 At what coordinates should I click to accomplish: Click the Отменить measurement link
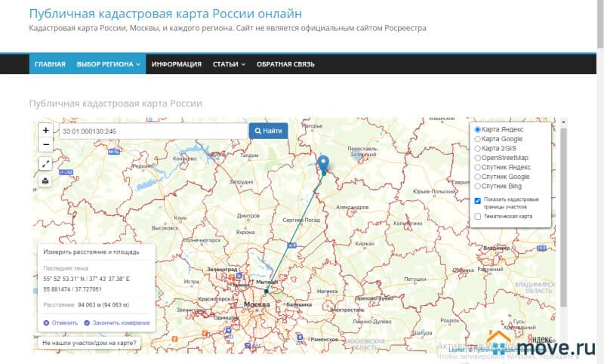click(60, 322)
